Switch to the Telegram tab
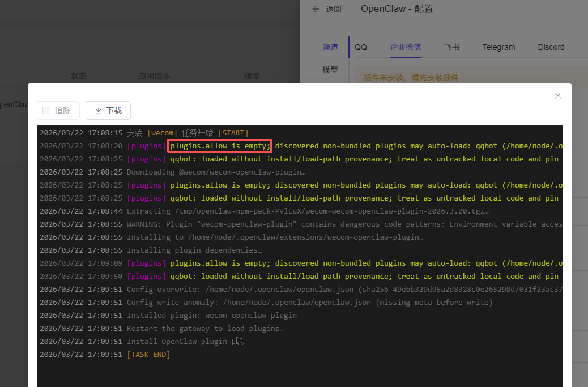This screenshot has height=387, width=588. (x=498, y=47)
